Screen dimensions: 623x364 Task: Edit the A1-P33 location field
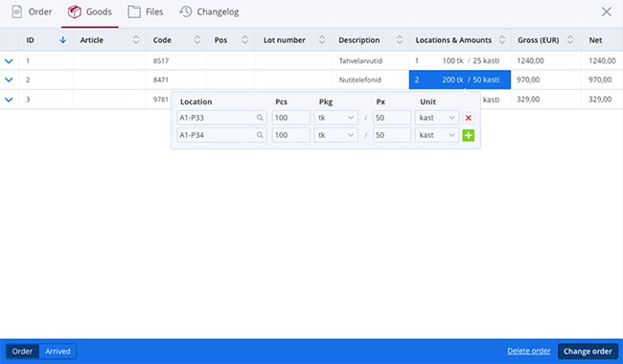(221, 118)
